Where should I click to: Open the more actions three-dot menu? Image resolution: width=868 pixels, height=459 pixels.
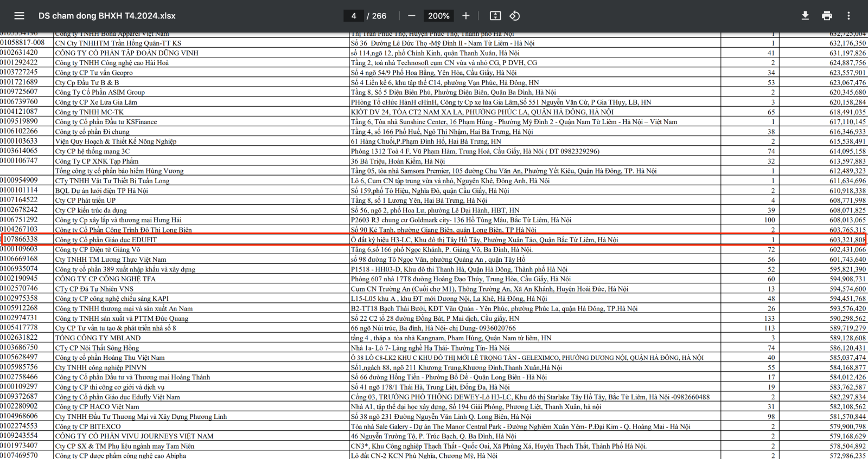pos(848,16)
